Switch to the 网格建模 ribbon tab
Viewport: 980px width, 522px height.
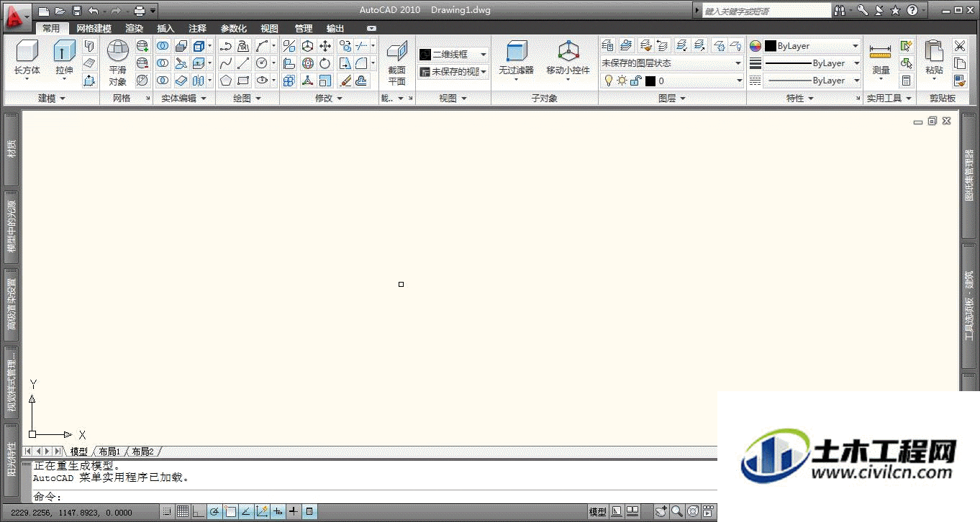(94, 29)
